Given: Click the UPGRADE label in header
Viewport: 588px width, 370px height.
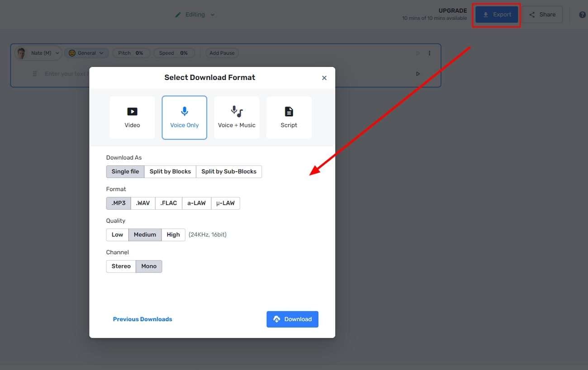Looking at the screenshot, I should 453,11.
